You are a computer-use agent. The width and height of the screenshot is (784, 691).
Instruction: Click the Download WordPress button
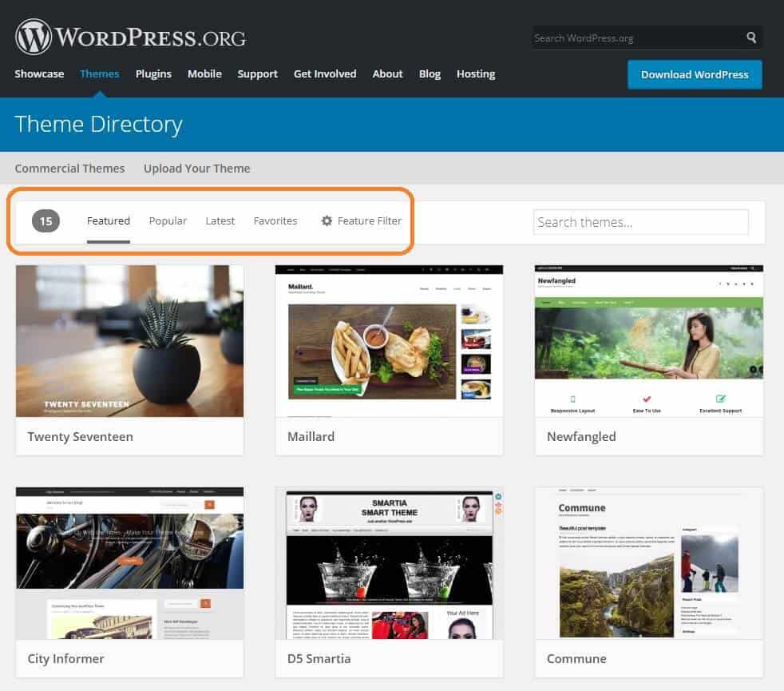[695, 74]
